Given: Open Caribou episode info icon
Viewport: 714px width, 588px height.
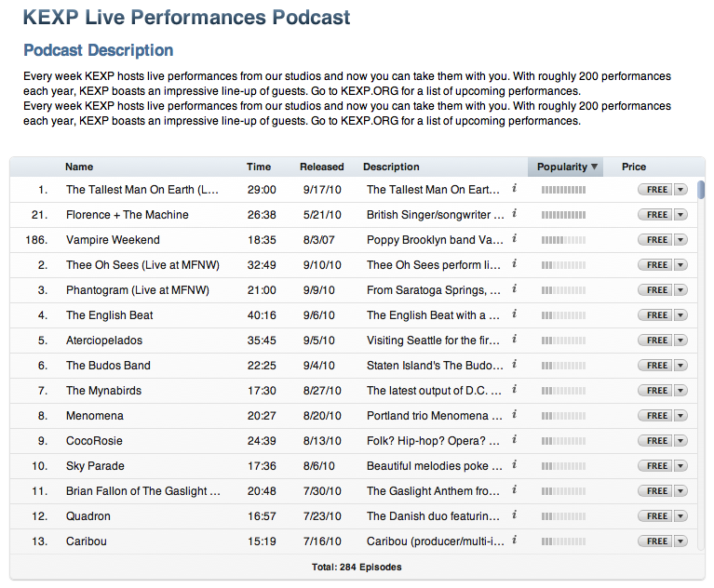Looking at the screenshot, I should click(x=514, y=540).
